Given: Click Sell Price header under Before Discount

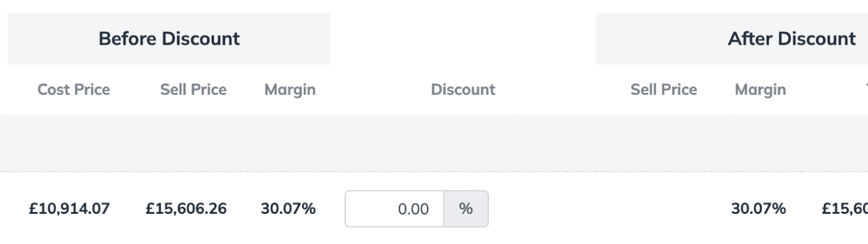Looking at the screenshot, I should [x=193, y=90].
